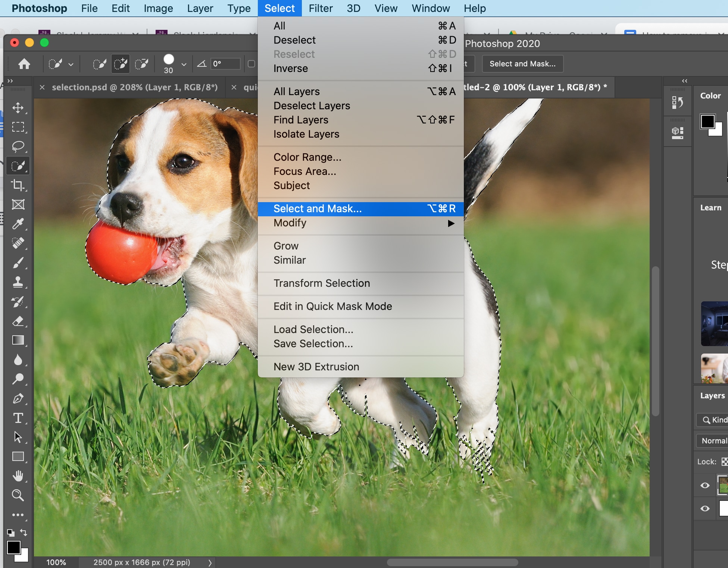
Task: Select the Rectangular Marquee tool
Action: 17,126
